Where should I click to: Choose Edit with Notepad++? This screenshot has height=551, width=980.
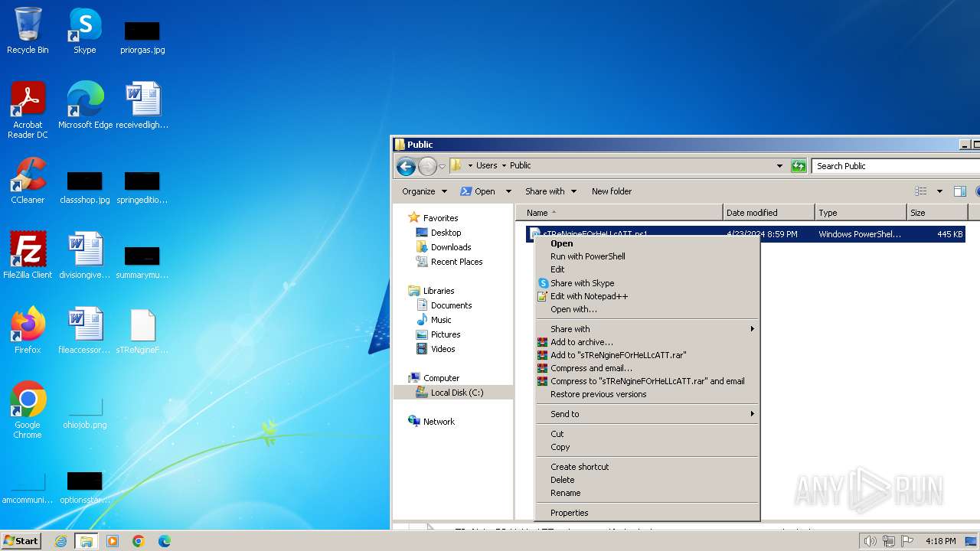pos(647,296)
